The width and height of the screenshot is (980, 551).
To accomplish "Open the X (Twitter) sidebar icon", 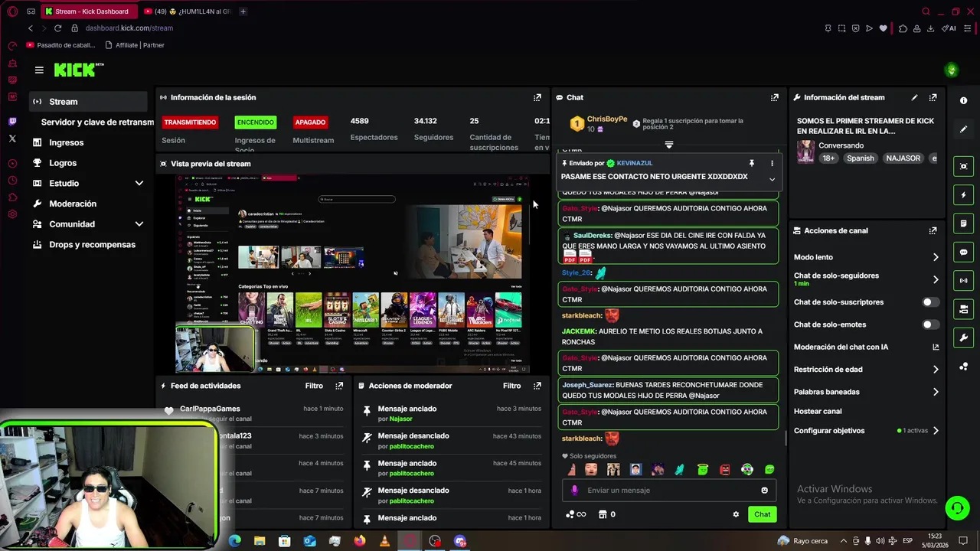I will pyautogui.click(x=12, y=139).
